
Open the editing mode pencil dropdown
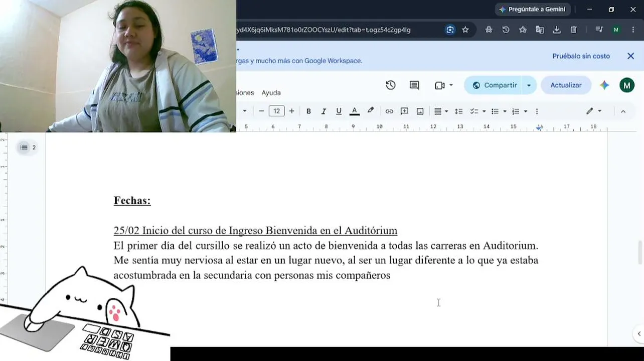point(594,111)
